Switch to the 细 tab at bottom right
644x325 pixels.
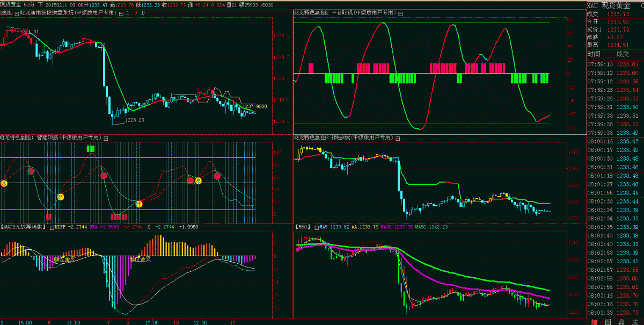[x=594, y=322]
